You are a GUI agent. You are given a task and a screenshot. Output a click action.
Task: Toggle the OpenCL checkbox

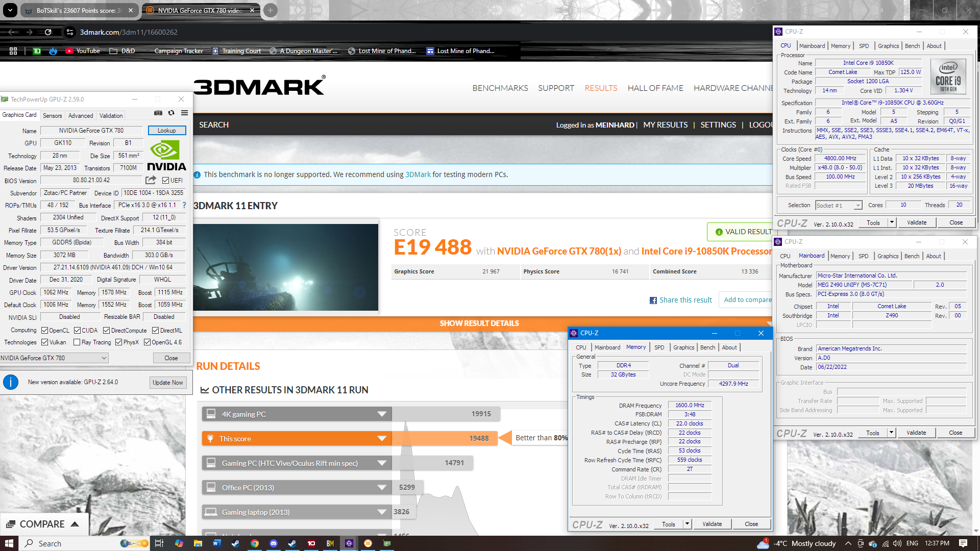(x=44, y=331)
